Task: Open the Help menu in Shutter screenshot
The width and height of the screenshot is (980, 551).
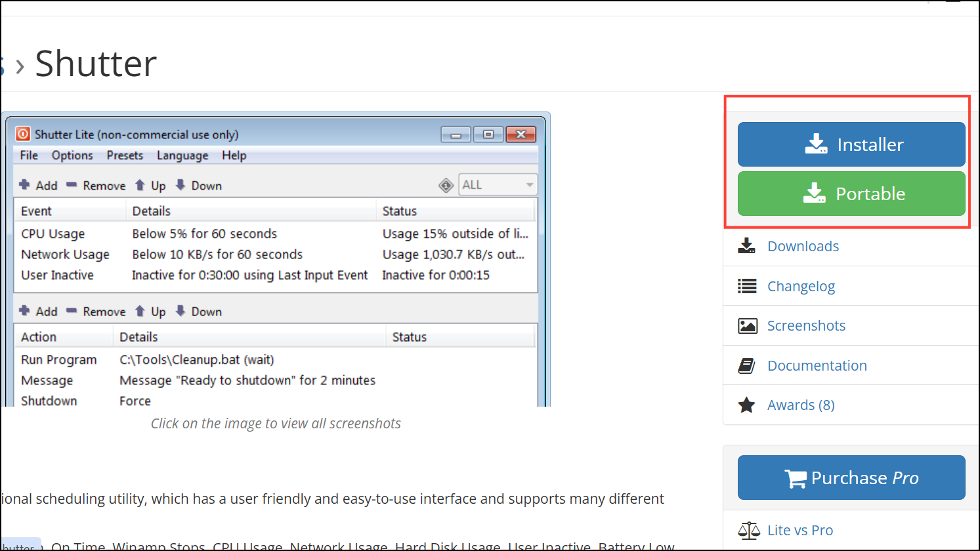Action: coord(234,155)
